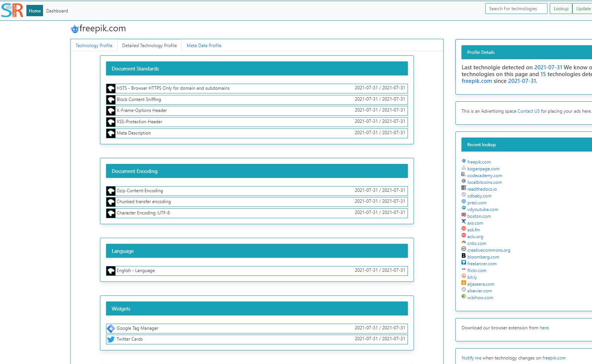This screenshot has width=592, height=364.
Task: Open prezi.com from Recent lookup
Action: pos(477,203)
